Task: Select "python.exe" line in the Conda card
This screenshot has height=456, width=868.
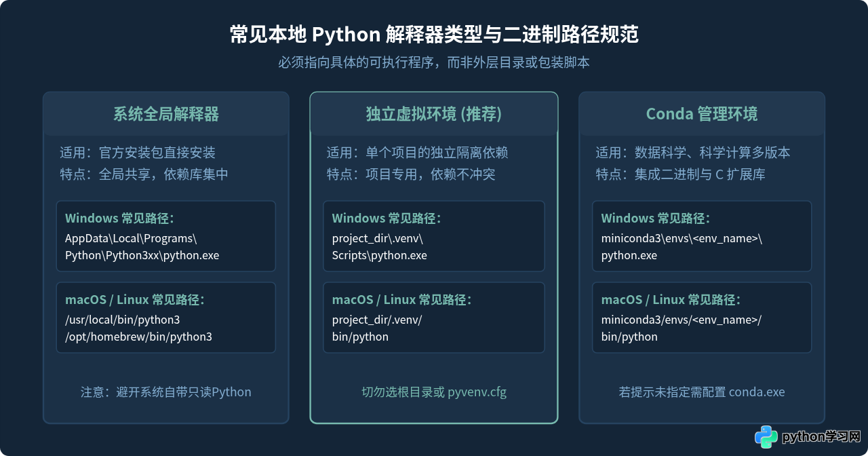Action: click(x=629, y=256)
